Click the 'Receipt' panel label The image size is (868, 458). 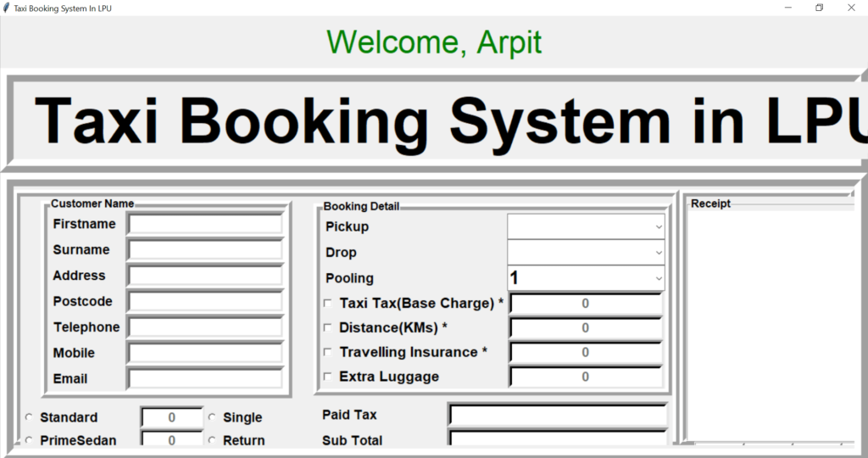(711, 204)
